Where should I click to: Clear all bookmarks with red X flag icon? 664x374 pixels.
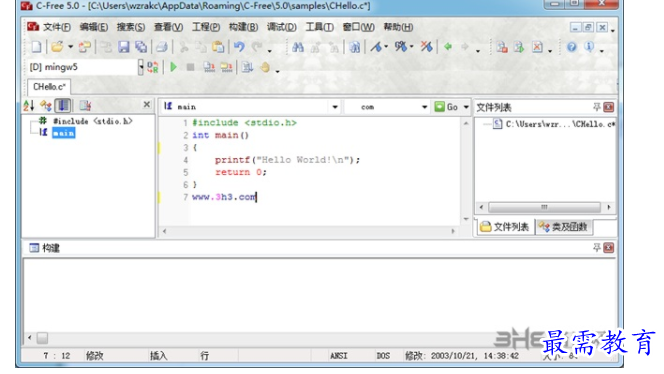coord(426,47)
